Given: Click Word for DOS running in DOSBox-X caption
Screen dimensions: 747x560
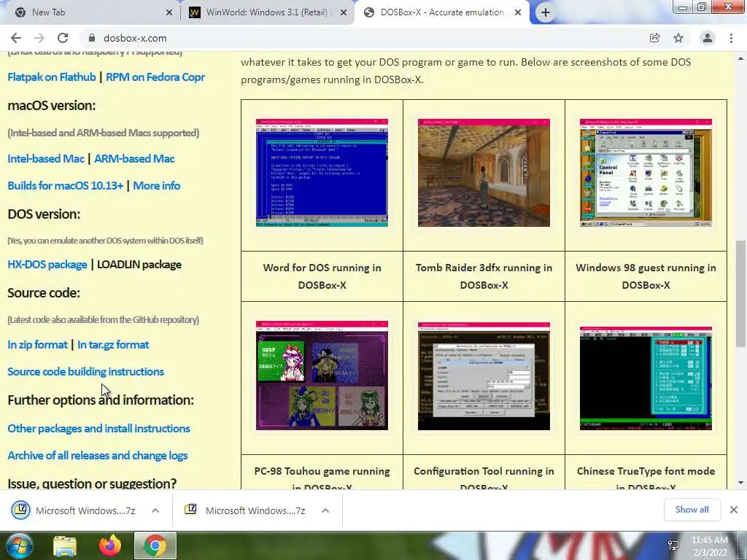Looking at the screenshot, I should (322, 276).
